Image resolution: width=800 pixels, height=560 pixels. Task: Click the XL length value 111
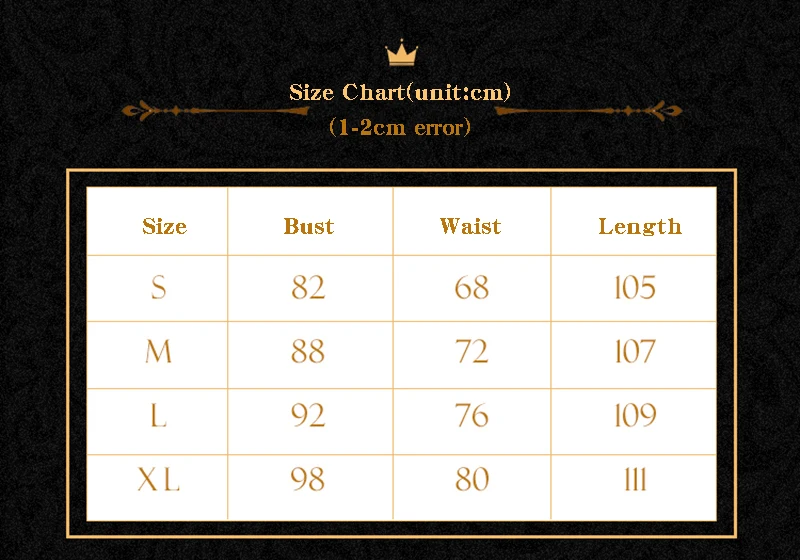635,481
